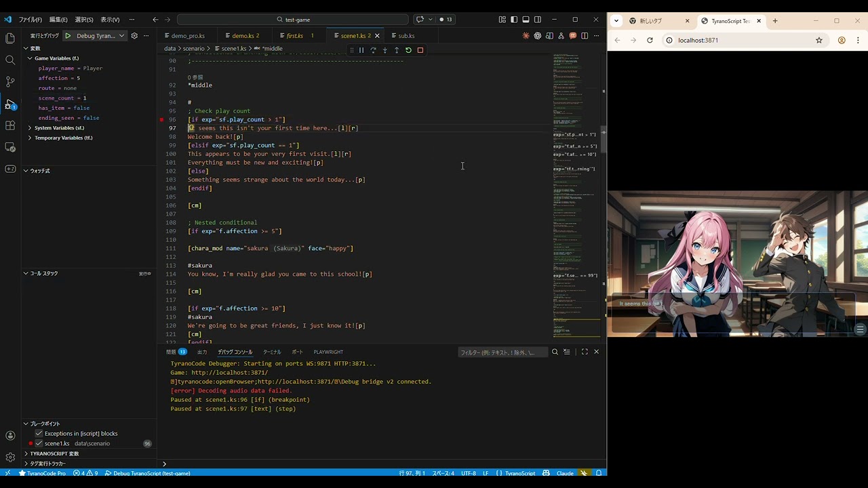868x488 pixels.
Task: Open the Accounts menu in activity bar
Action: (x=10, y=436)
